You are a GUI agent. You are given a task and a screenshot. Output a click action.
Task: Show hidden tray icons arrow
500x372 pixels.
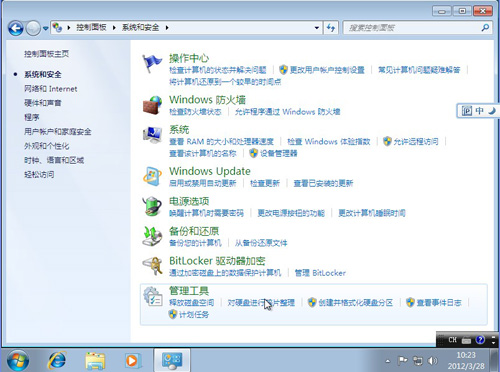coord(387,361)
